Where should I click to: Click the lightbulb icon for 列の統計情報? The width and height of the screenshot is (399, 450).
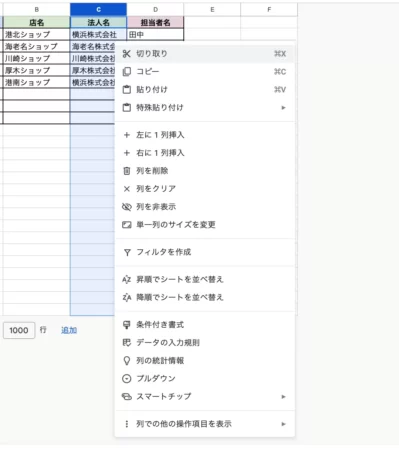pos(127,361)
